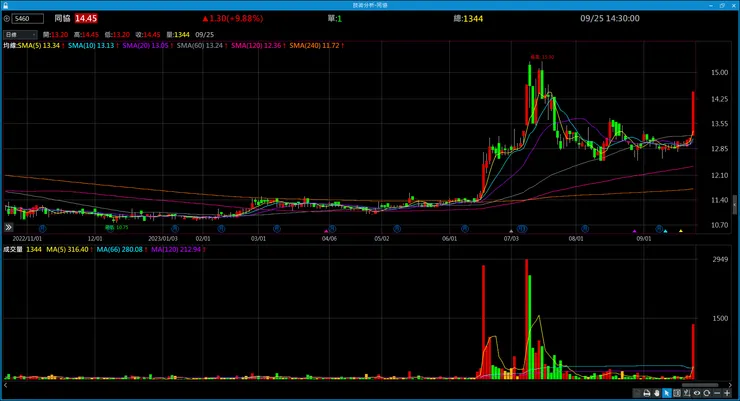This screenshot has height=401, width=740.
Task: Click the monthly marker near 08/01 date
Action: click(585, 228)
